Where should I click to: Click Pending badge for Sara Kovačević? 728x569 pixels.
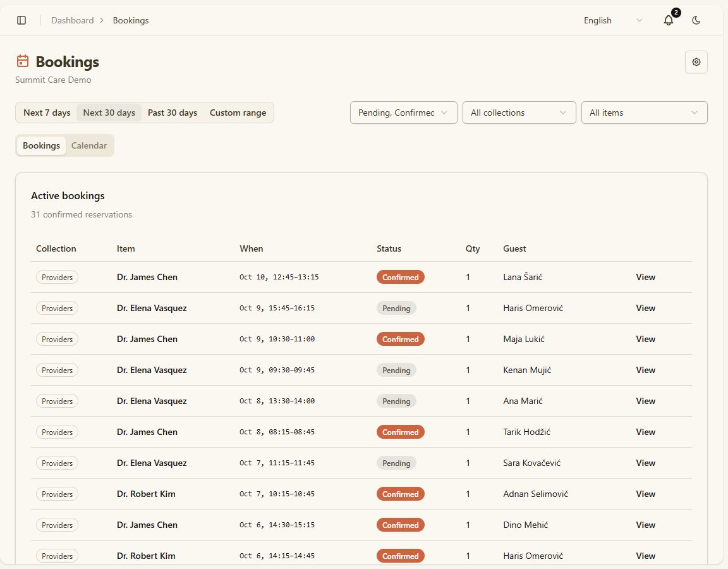pos(396,463)
